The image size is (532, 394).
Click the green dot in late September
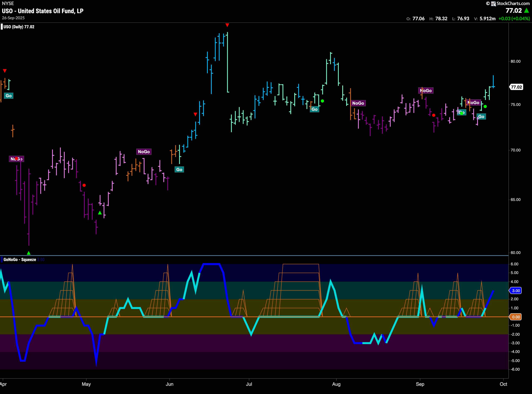[485, 107]
